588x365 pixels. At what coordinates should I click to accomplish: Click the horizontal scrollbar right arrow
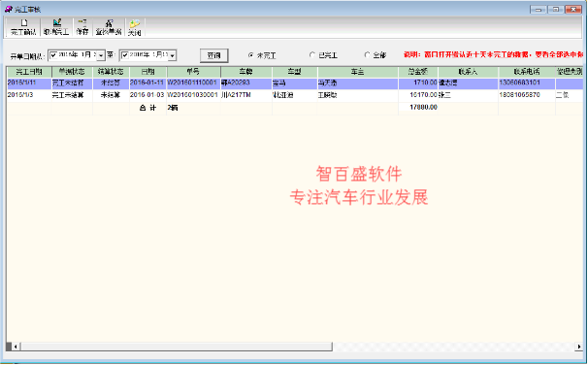click(579, 347)
